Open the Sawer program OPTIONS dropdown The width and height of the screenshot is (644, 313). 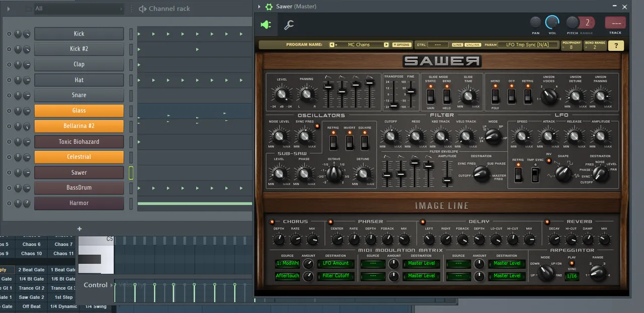401,45
